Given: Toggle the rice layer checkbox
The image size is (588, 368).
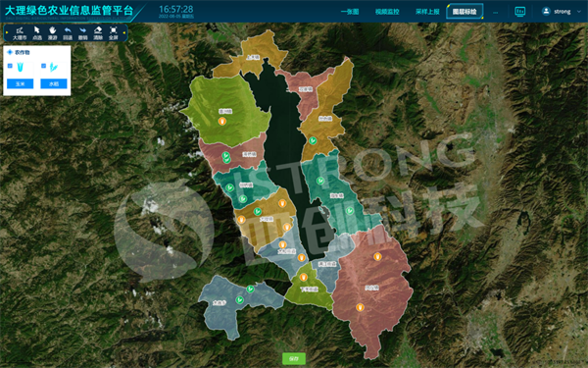Looking at the screenshot, I should coord(43,66).
